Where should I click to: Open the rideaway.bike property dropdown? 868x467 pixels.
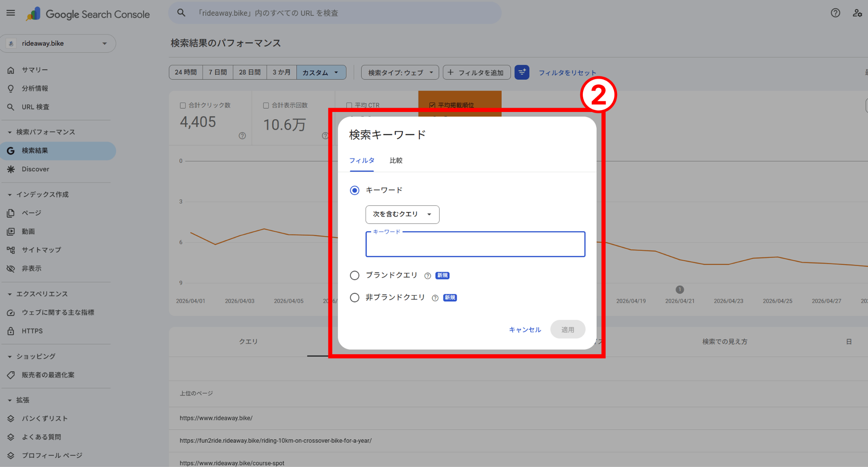click(58, 43)
